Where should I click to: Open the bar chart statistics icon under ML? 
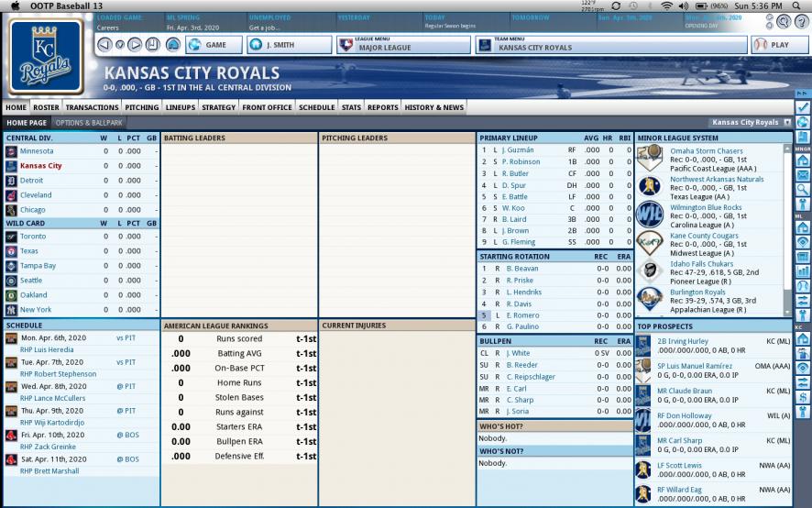[803, 271]
